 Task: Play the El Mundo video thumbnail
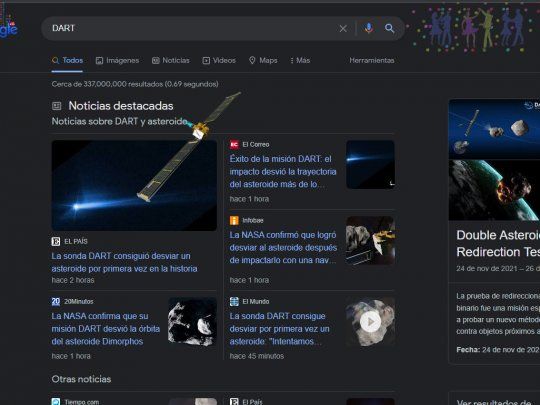tap(370, 322)
